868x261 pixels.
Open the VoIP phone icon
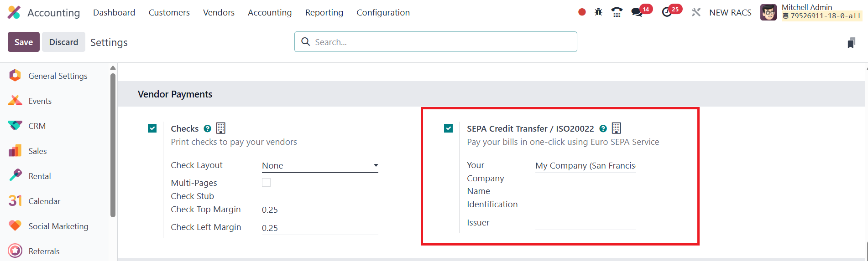click(617, 12)
